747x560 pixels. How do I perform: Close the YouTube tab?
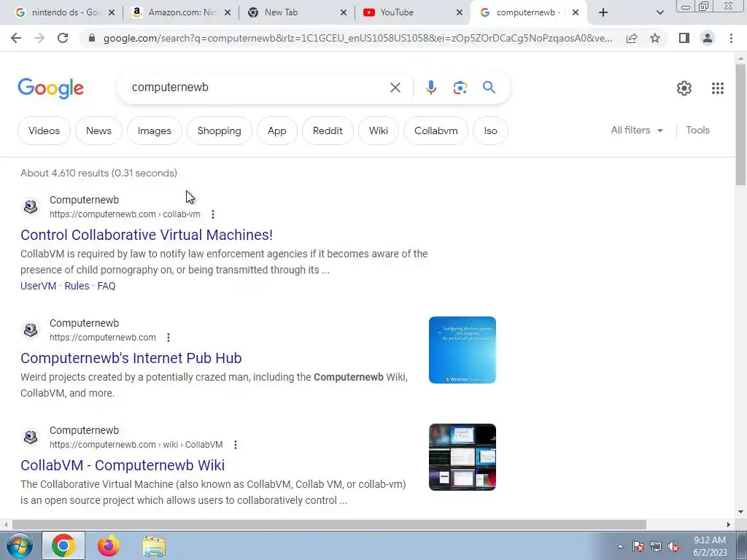tap(460, 12)
